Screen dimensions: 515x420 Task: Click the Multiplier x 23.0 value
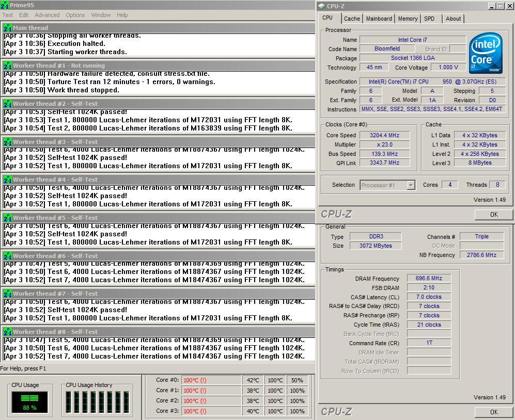385,144
